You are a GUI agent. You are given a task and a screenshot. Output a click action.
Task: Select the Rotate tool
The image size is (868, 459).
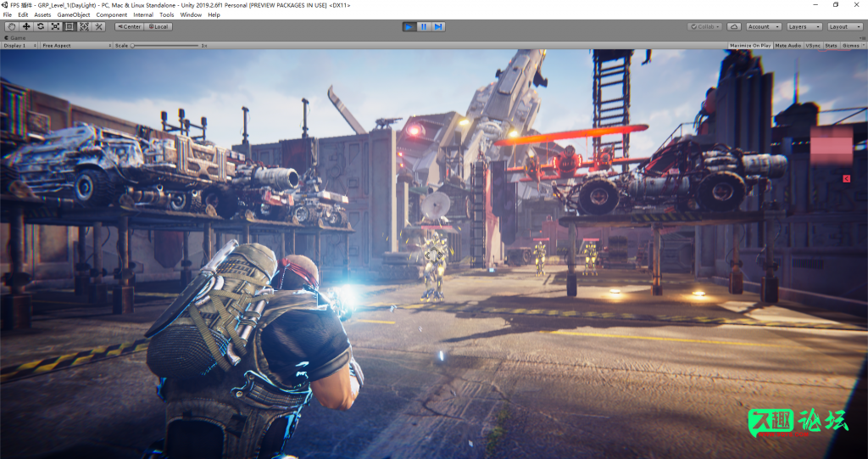coord(41,26)
